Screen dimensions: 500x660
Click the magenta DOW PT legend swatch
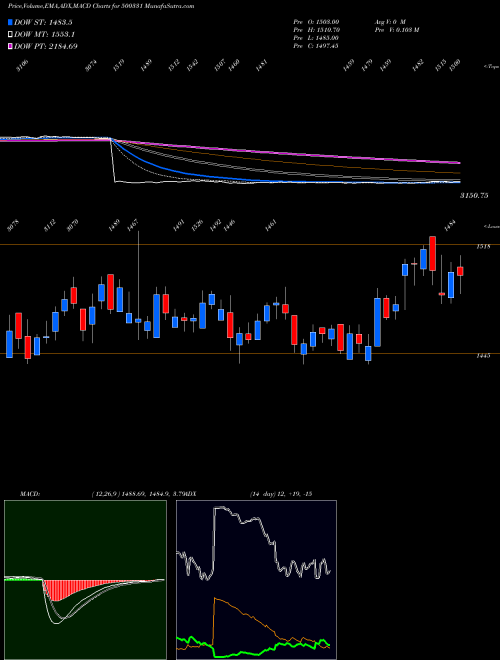coord(10,46)
